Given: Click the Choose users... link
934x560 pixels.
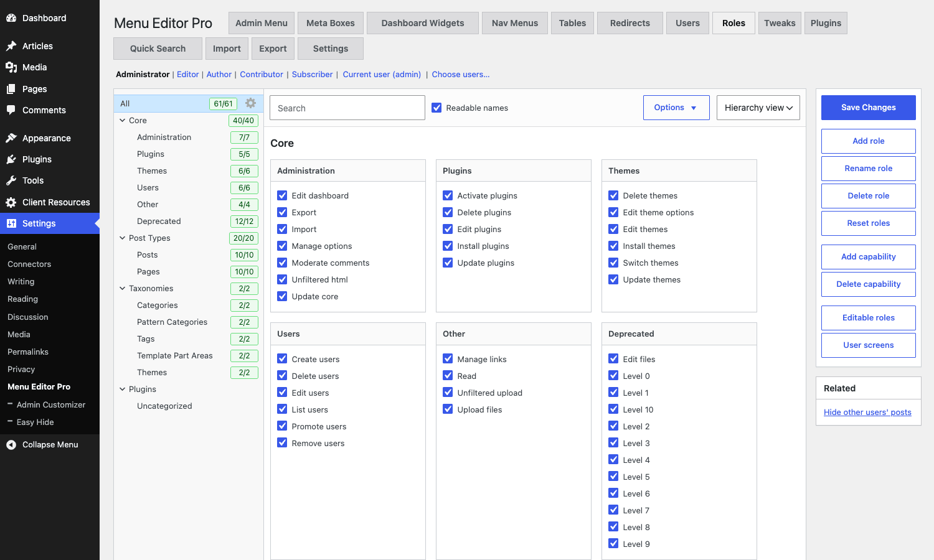Looking at the screenshot, I should click(x=461, y=74).
